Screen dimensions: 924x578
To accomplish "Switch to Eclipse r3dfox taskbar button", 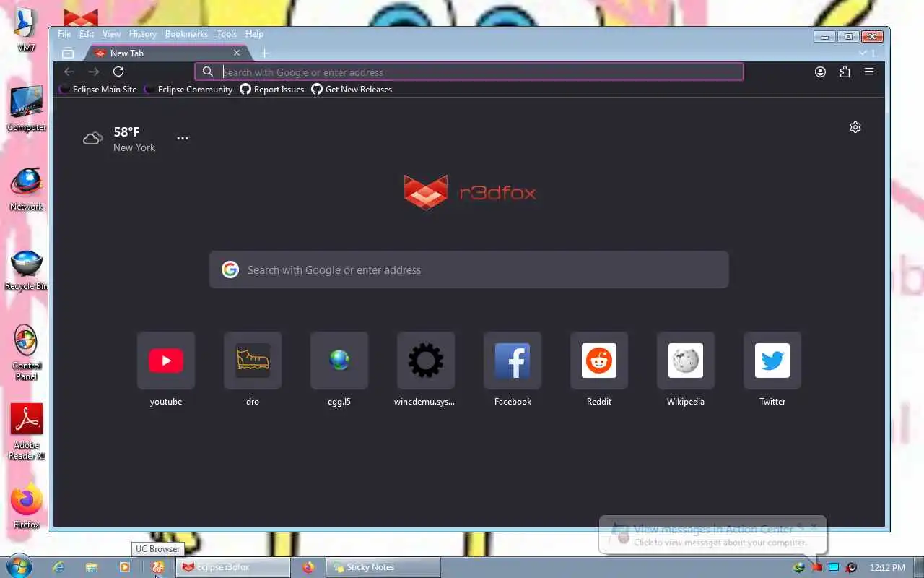I will click(x=234, y=567).
